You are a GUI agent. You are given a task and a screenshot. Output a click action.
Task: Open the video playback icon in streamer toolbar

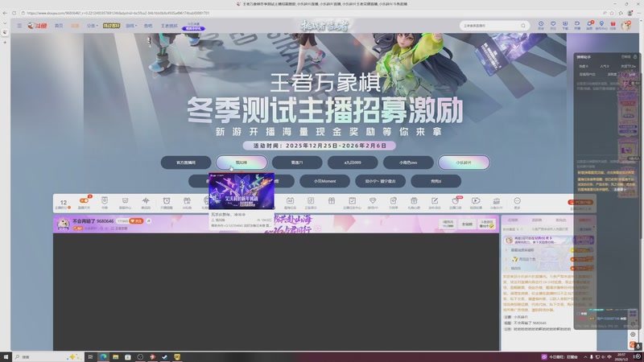coord(476,202)
